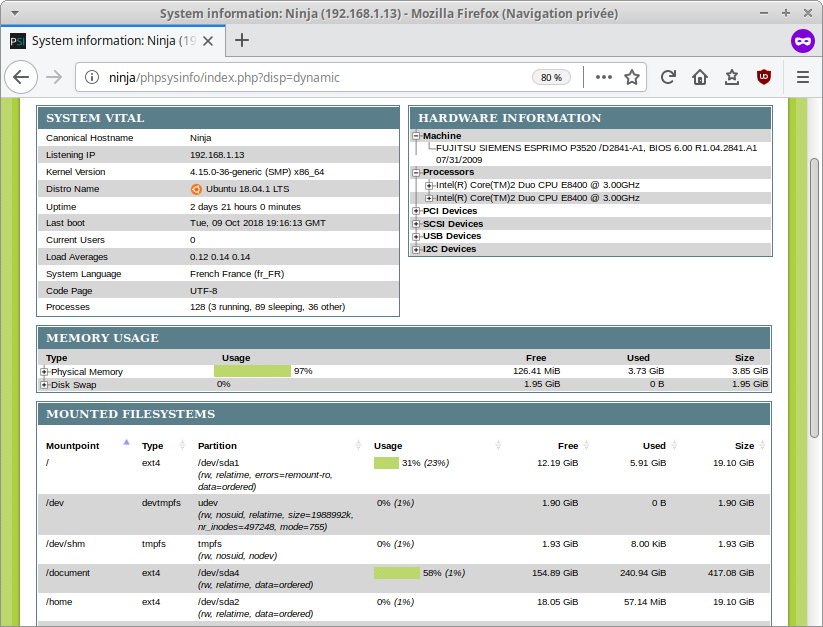Select the Ubuntu 18.04.1 LTS text
This screenshot has height=627, width=823.
click(247, 189)
